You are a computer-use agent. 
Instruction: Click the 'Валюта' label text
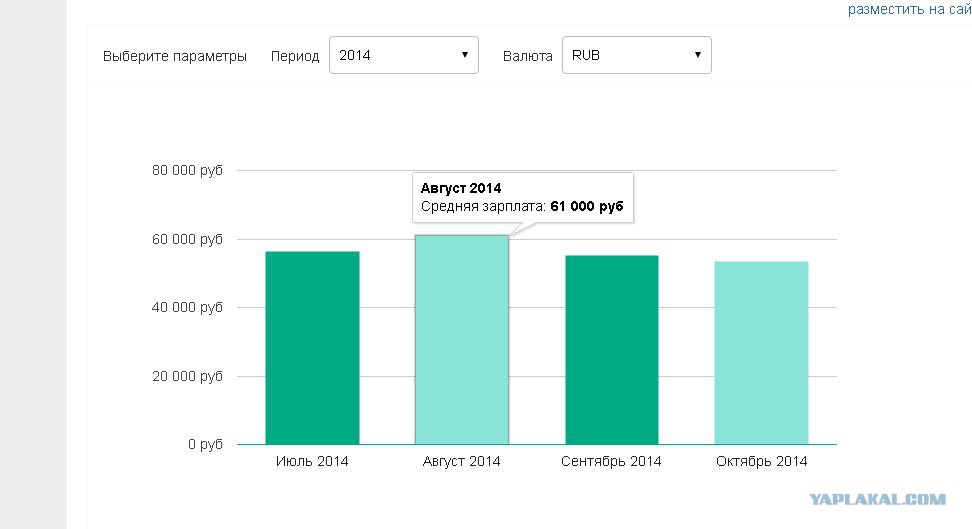(x=527, y=56)
